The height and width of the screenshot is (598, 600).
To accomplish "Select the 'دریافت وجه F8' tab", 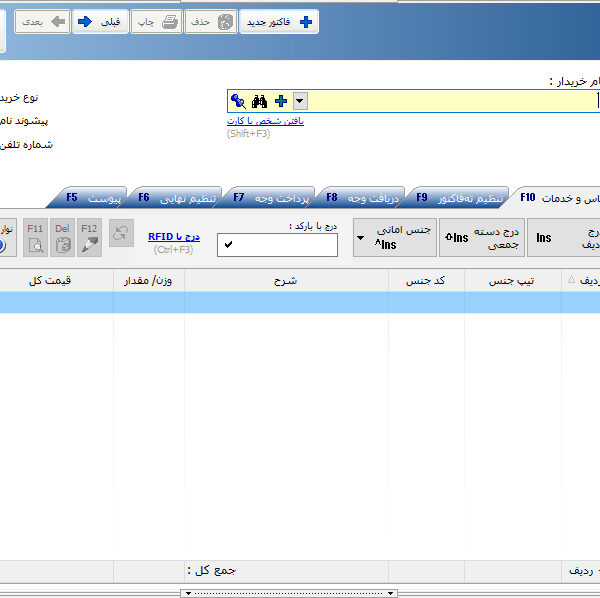I will (364, 198).
